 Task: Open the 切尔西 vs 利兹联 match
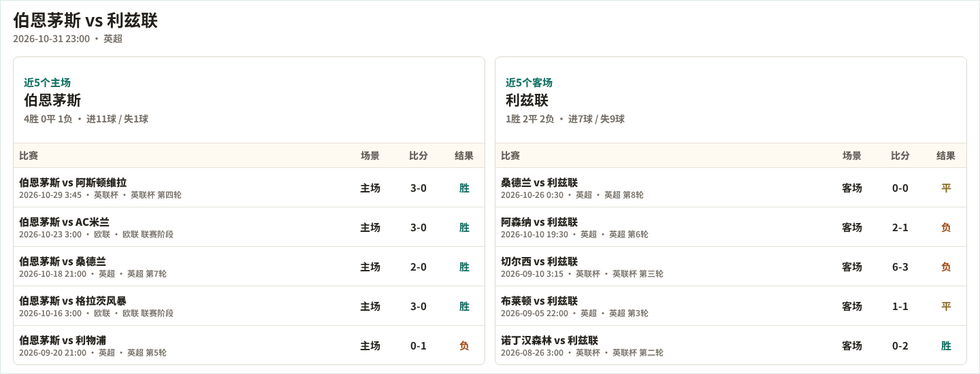click(731, 267)
